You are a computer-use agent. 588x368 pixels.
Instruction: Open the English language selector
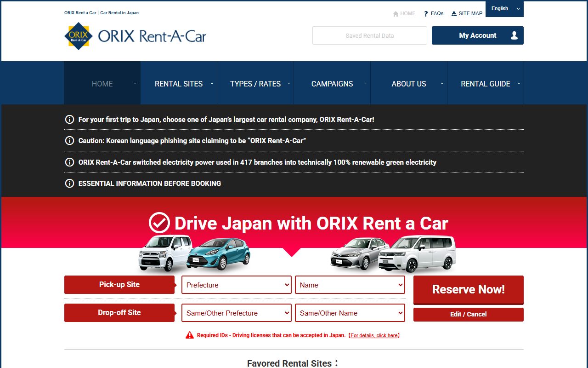click(x=504, y=9)
